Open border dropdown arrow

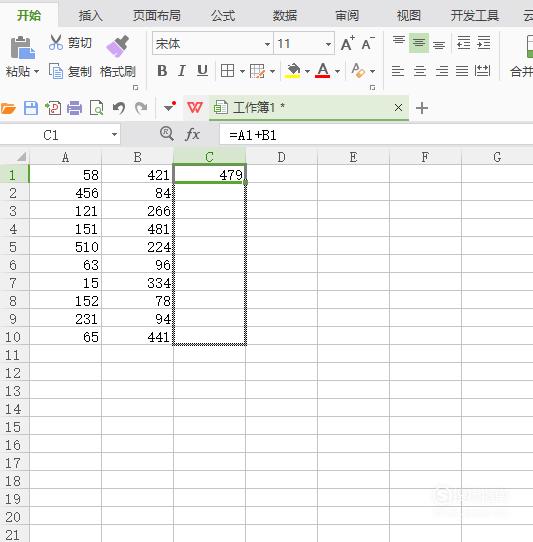click(242, 72)
